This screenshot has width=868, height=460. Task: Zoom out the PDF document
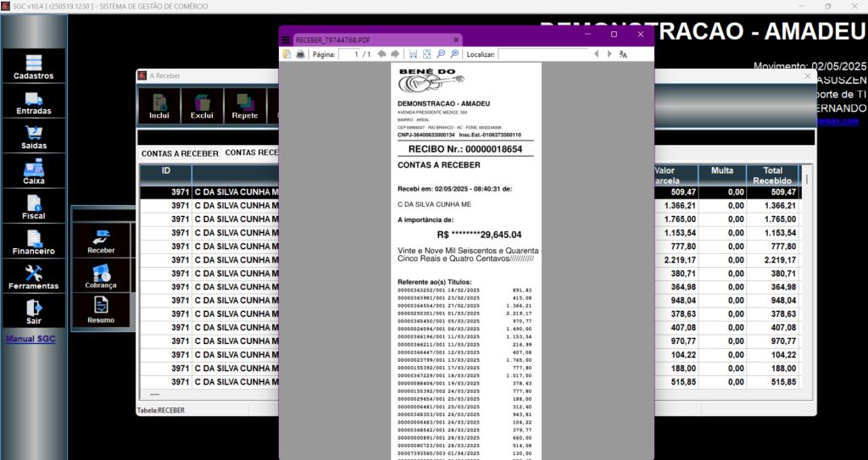[x=441, y=54]
